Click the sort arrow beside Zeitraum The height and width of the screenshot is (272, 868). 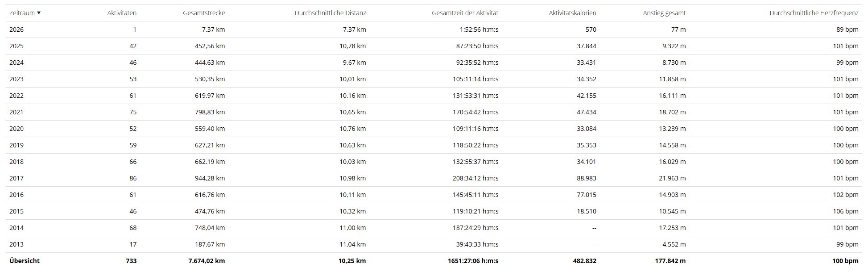pyautogui.click(x=39, y=13)
